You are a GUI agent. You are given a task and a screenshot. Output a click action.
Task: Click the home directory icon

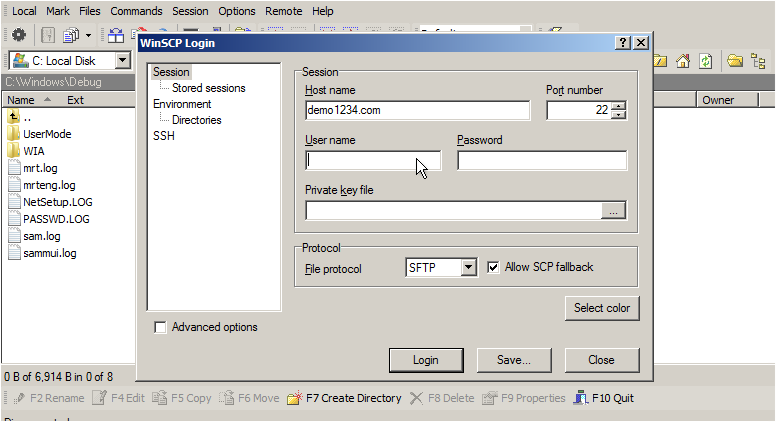[x=683, y=61]
